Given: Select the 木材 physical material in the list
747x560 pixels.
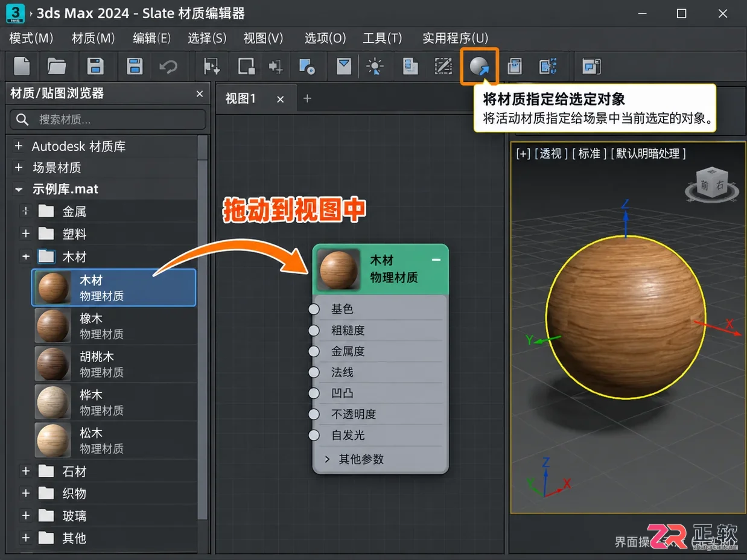Looking at the screenshot, I should pos(114,287).
